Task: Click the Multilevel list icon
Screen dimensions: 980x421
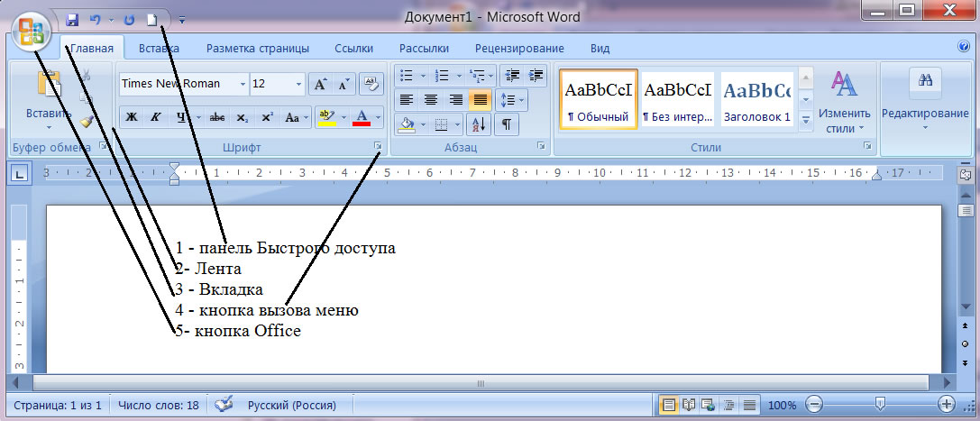Action: pyautogui.click(x=477, y=76)
